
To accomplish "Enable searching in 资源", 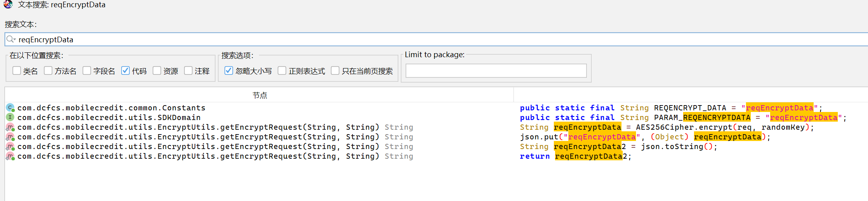I will click(157, 71).
